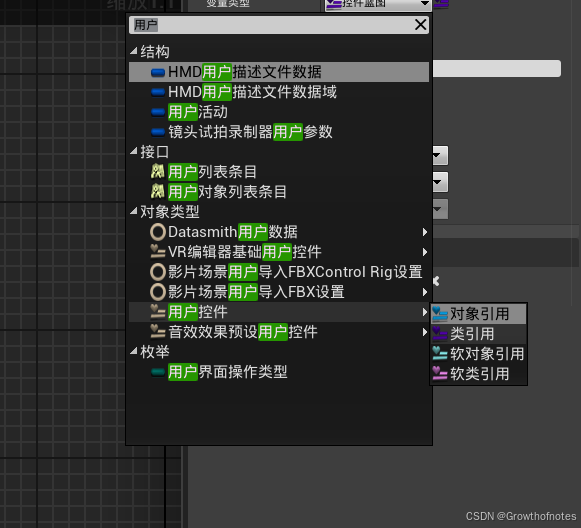Click the widget icon beside 音效效果预设用户控件
Screen dimensions: 581x528
click(x=158, y=332)
